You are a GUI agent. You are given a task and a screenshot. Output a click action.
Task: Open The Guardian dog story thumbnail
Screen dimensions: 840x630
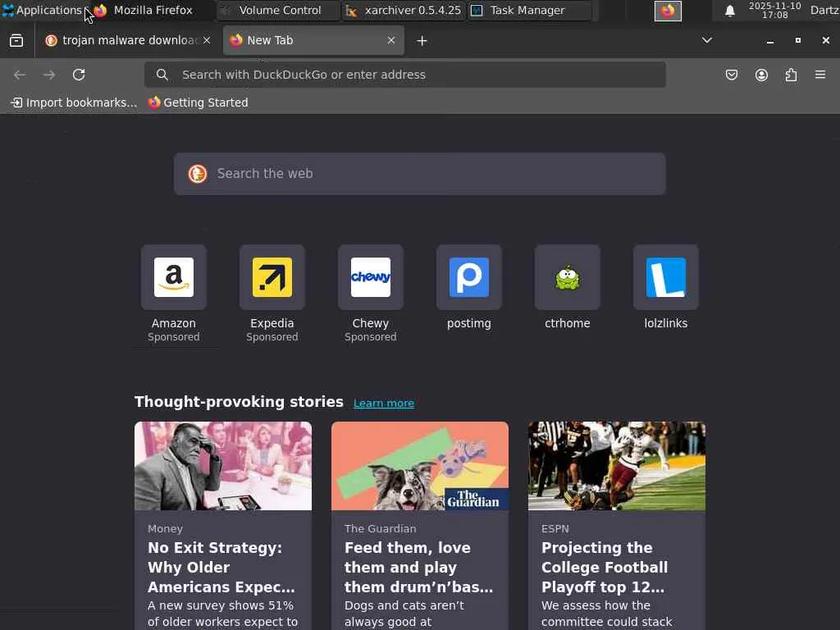tap(420, 466)
